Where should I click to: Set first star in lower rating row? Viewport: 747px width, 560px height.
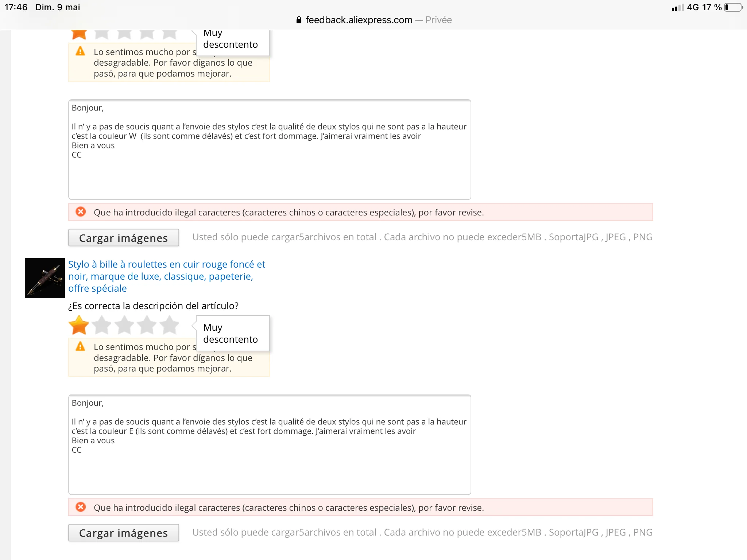[x=79, y=325]
